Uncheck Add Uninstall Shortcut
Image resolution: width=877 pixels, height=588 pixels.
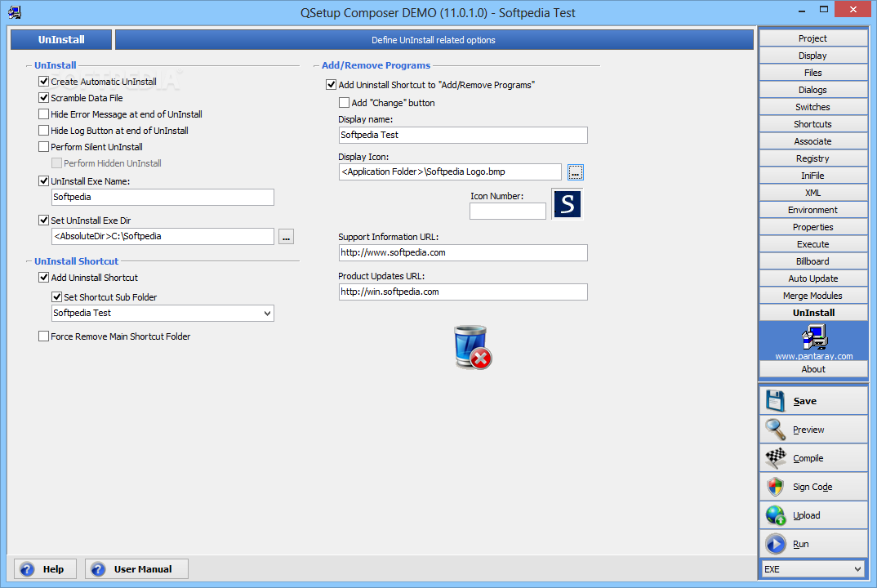point(43,278)
